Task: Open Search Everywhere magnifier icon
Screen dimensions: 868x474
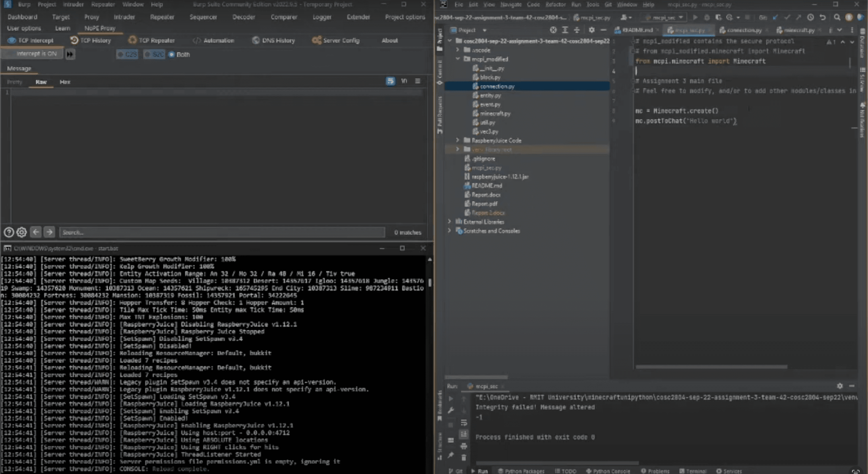Action: pyautogui.click(x=837, y=17)
